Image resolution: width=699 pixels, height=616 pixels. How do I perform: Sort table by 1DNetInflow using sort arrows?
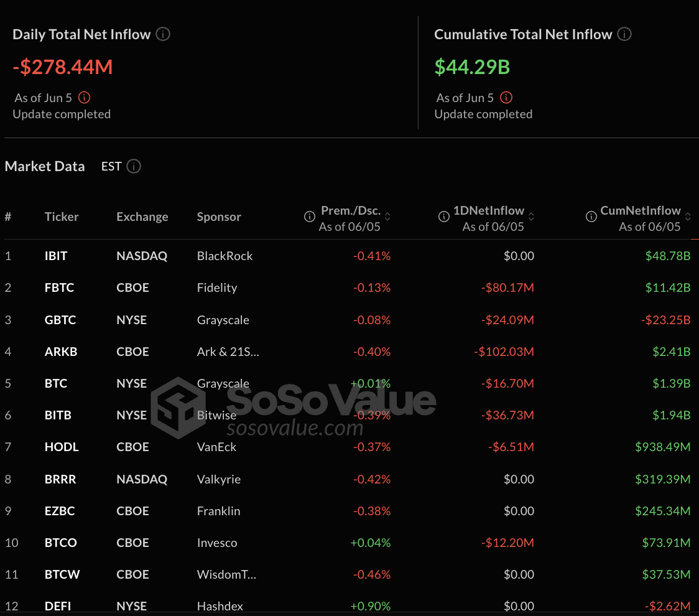point(531,217)
